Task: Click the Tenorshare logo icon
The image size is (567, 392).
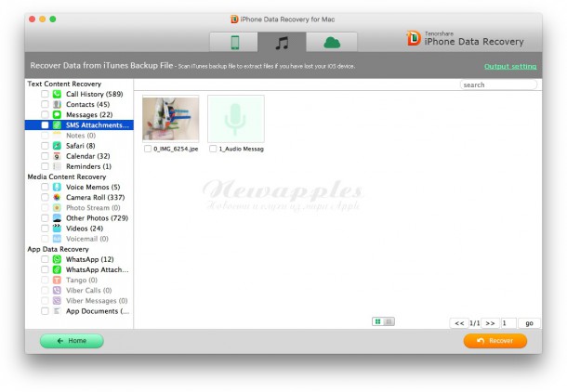Action: click(x=414, y=38)
